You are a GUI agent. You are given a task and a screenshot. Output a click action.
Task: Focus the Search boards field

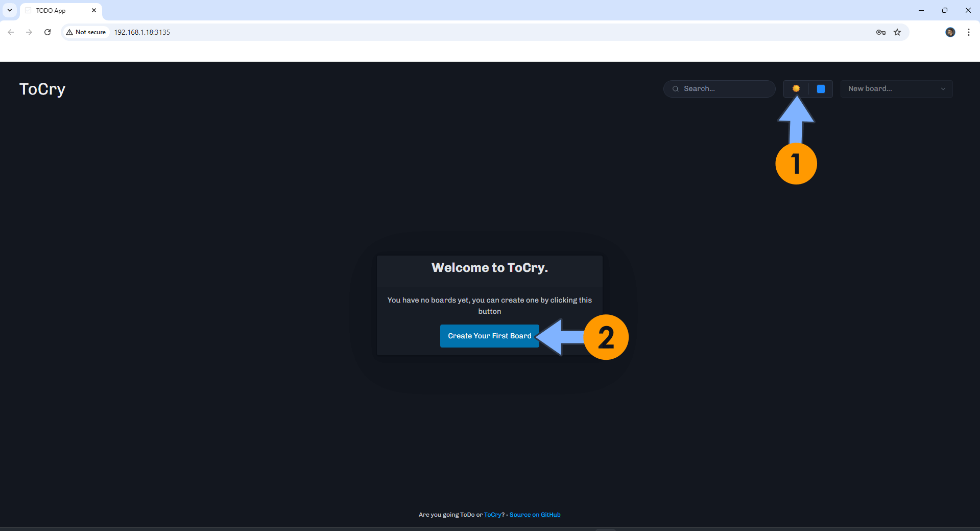[x=719, y=89]
